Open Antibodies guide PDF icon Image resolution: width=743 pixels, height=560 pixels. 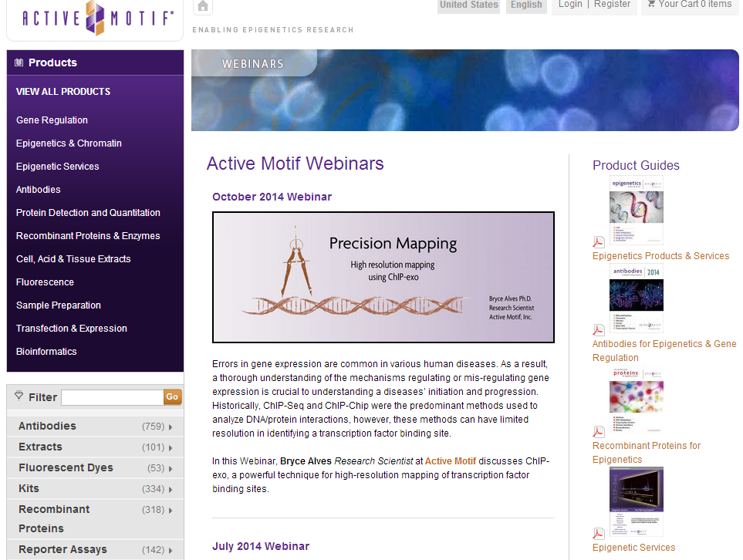pyautogui.click(x=599, y=329)
